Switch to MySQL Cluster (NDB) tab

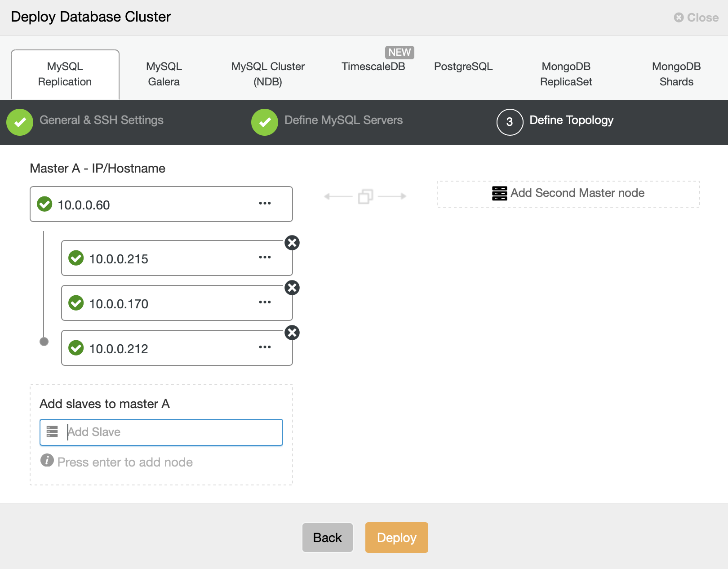pos(268,74)
